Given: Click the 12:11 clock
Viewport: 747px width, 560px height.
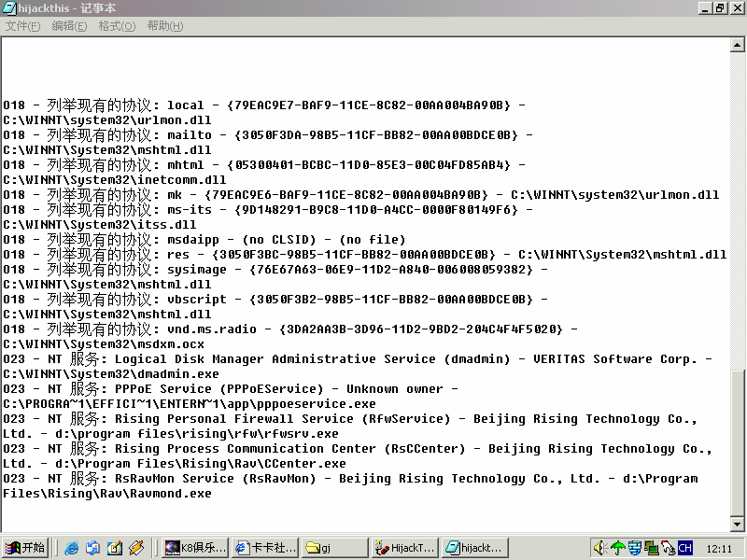Looking at the screenshot, I should coord(719,549).
